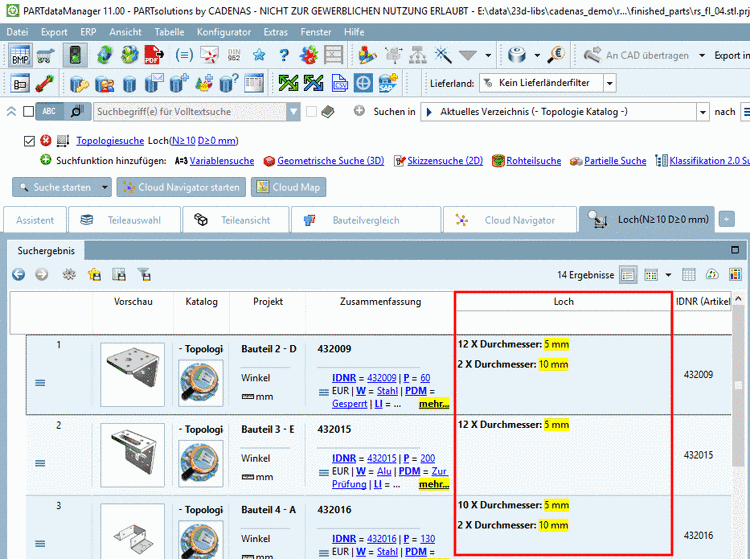
Task: Toggle the checkbox left of the ABC button
Action: [x=28, y=112]
